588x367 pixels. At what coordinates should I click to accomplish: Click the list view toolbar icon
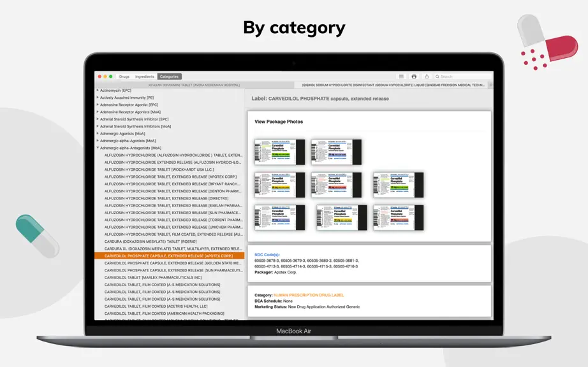point(401,76)
